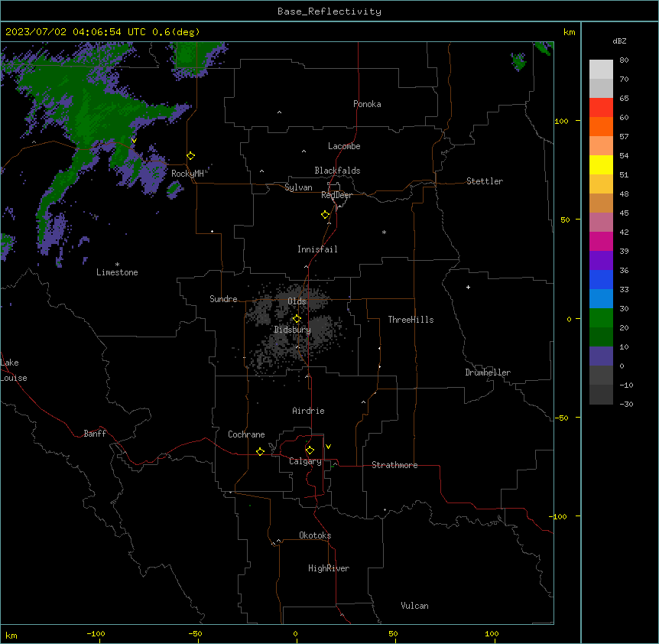The height and width of the screenshot is (644, 659).
Task: Click the Calgary label
Action: click(x=305, y=461)
